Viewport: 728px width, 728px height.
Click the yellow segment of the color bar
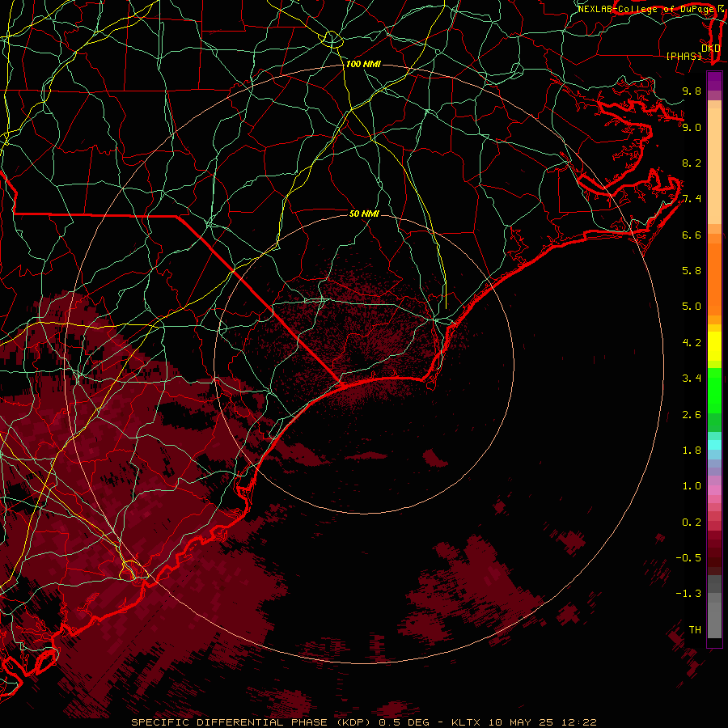[714, 346]
